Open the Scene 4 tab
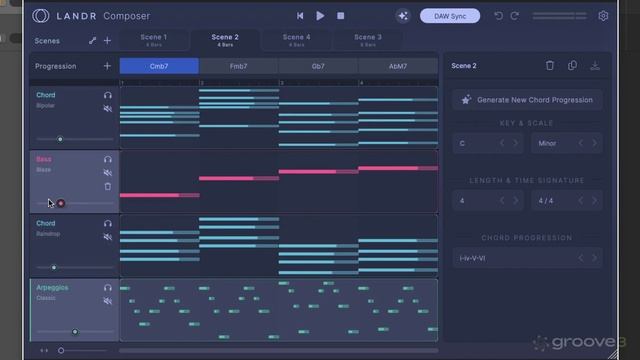Image resolution: width=640 pixels, height=360 pixels. click(296, 40)
